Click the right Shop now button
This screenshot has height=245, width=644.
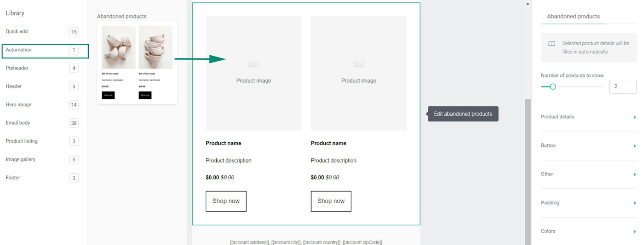tap(331, 201)
